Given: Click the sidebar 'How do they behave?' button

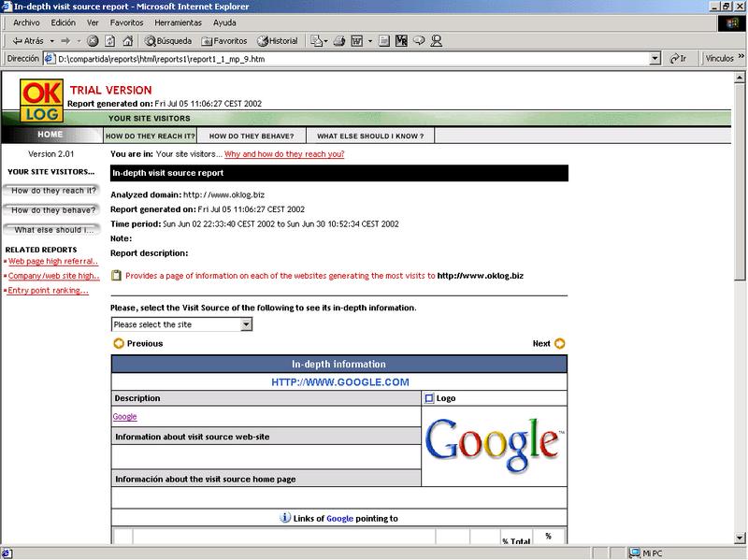Looking at the screenshot, I should [51, 209].
